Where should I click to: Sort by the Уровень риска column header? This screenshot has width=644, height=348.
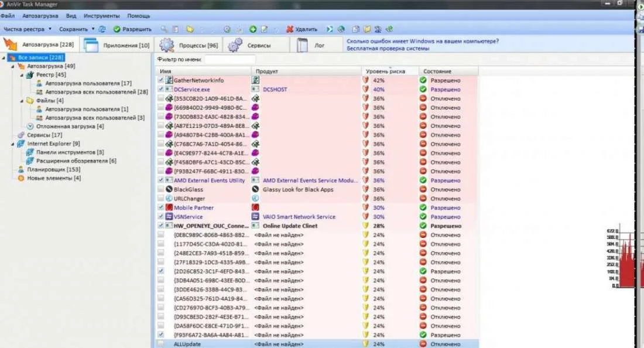pos(390,71)
